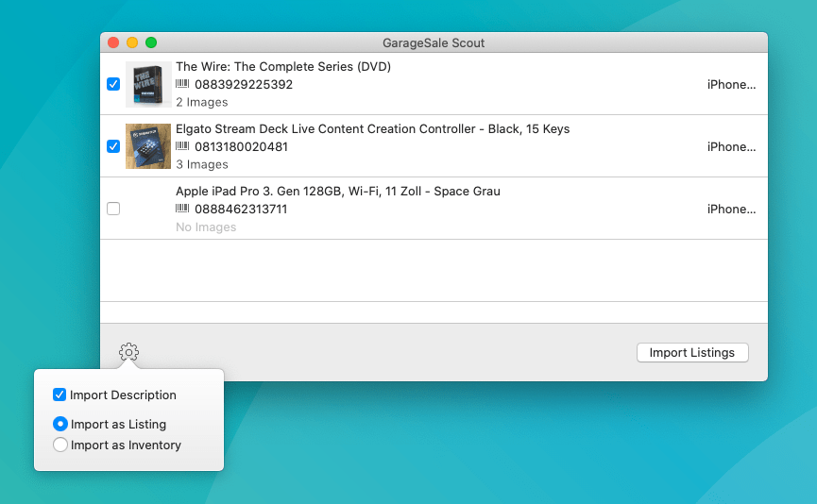
Task: Select Import as Inventory radio button
Action: 60,445
